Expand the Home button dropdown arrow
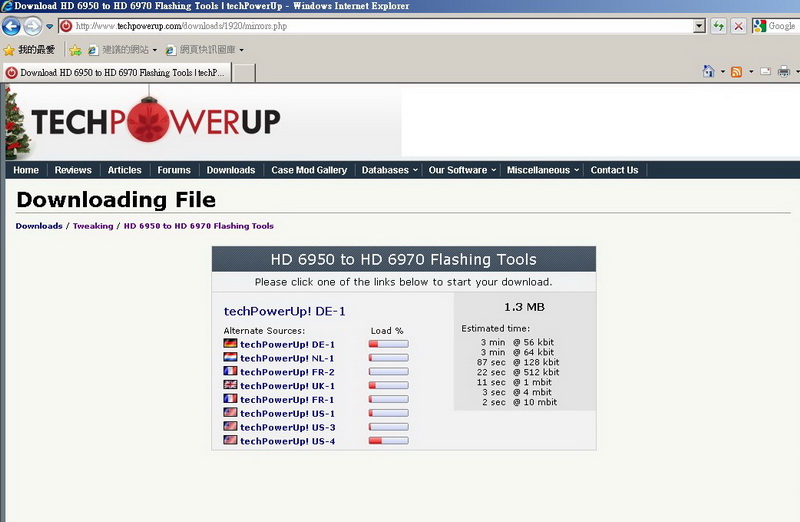This screenshot has width=800, height=522. click(722, 71)
